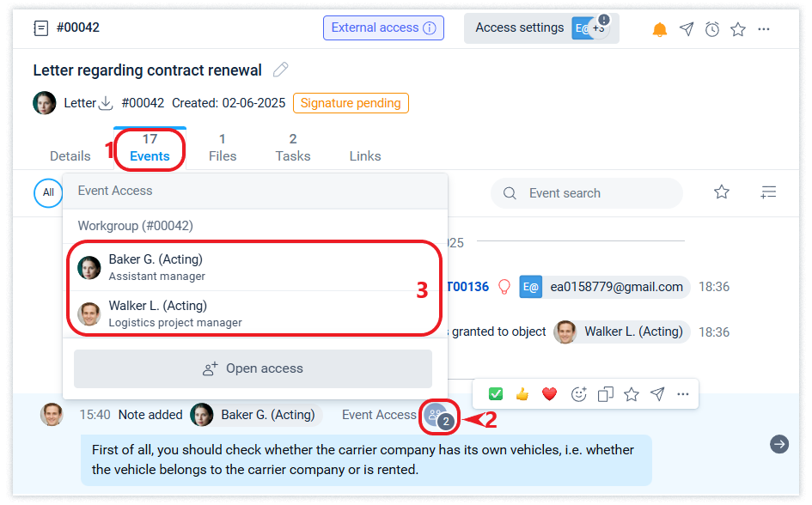The image size is (812, 505).
Task: Toggle favorite events star filter
Action: pos(722,192)
